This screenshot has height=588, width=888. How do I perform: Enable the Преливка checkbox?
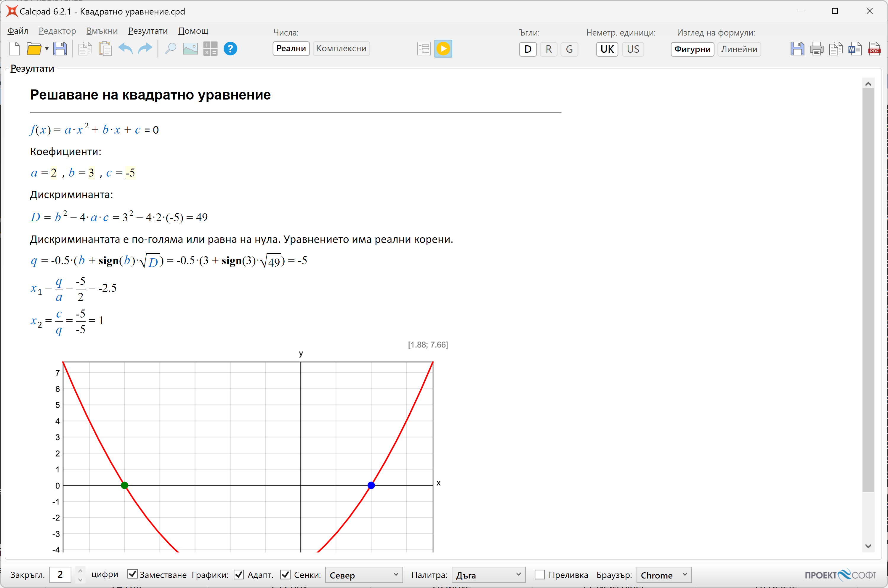pos(539,574)
